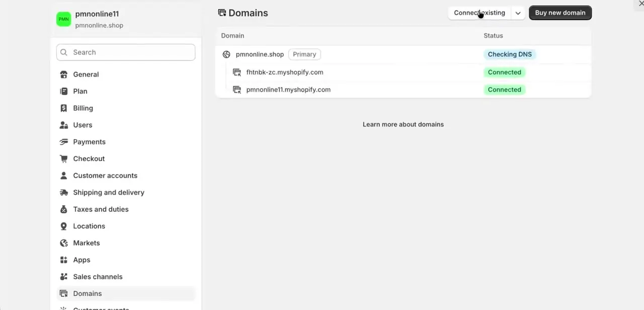The width and height of the screenshot is (644, 310).
Task: Click the Taxes and duties icon
Action: (64, 209)
